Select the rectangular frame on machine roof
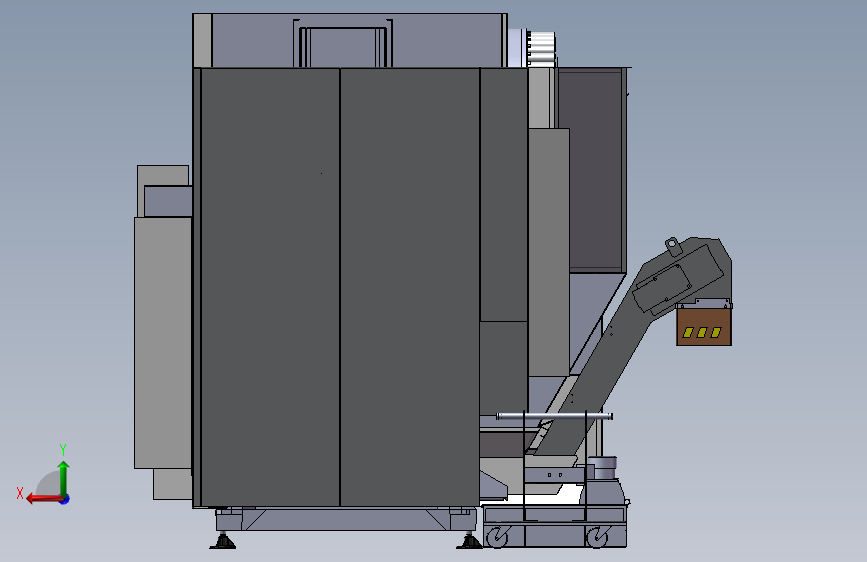 [x=343, y=43]
